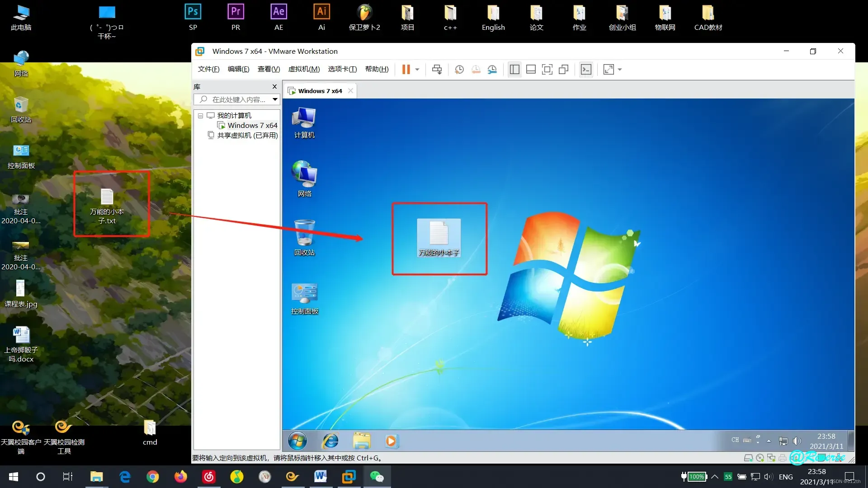The height and width of the screenshot is (488, 868).
Task: Enter full screen mode in VMware
Action: click(547, 69)
